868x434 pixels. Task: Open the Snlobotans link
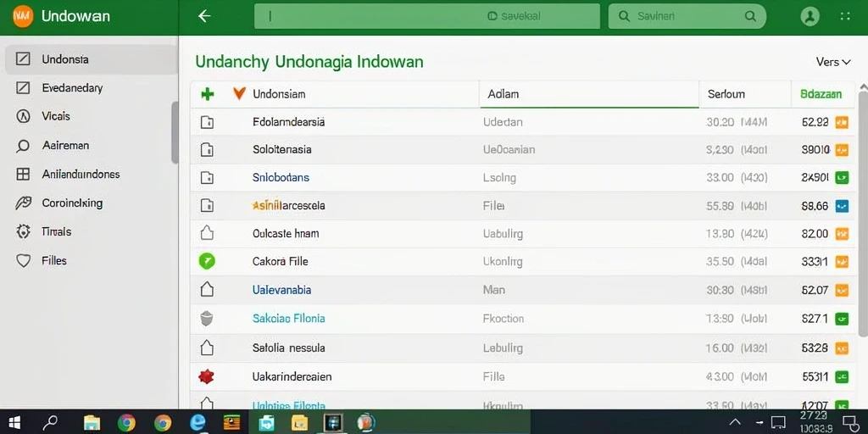point(281,178)
